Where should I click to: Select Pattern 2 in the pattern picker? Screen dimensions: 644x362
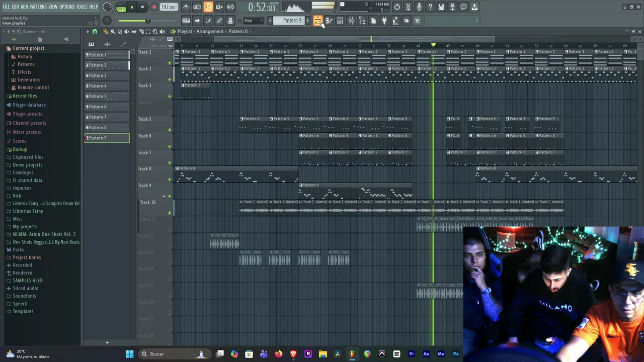pos(107,65)
